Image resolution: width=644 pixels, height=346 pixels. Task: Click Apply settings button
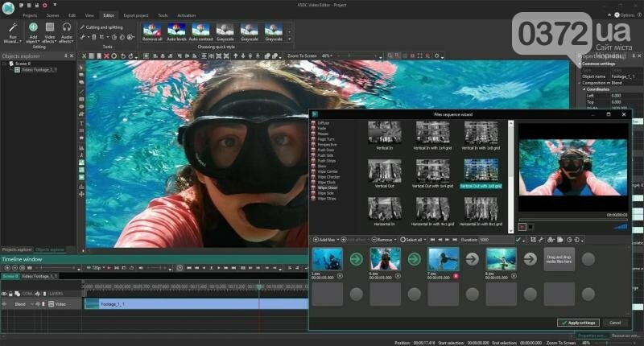coord(578,323)
